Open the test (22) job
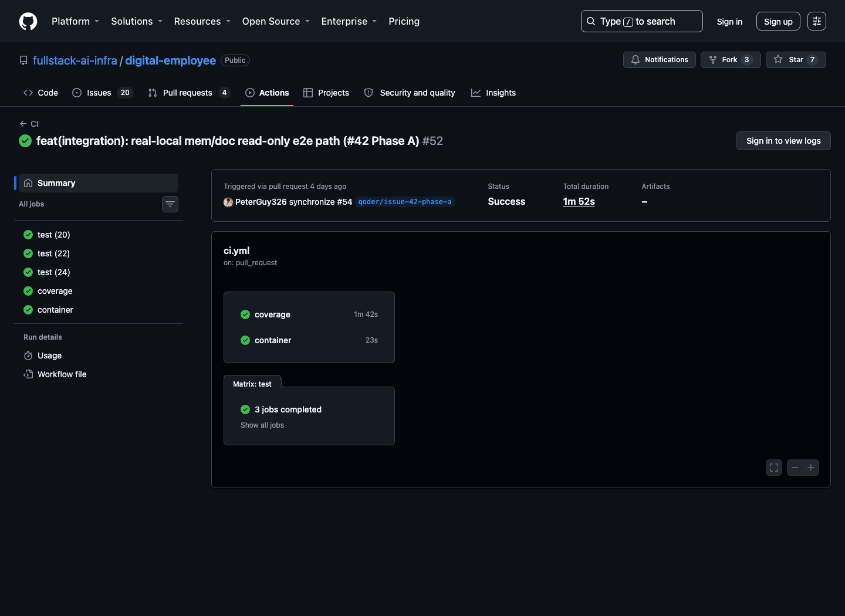The image size is (845, 616). click(99, 253)
